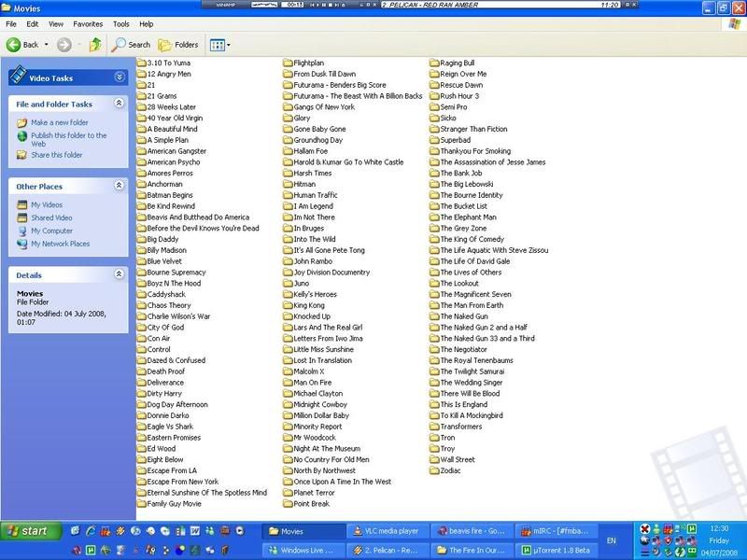This screenshot has width=747, height=560.
Task: Click the folder icon beside Point Break
Action: [288, 504]
